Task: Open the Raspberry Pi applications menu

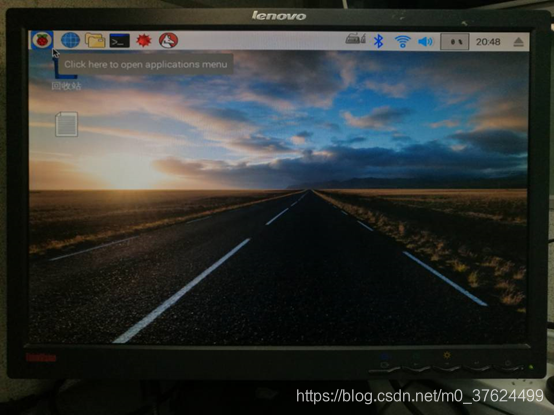Action: [x=42, y=40]
